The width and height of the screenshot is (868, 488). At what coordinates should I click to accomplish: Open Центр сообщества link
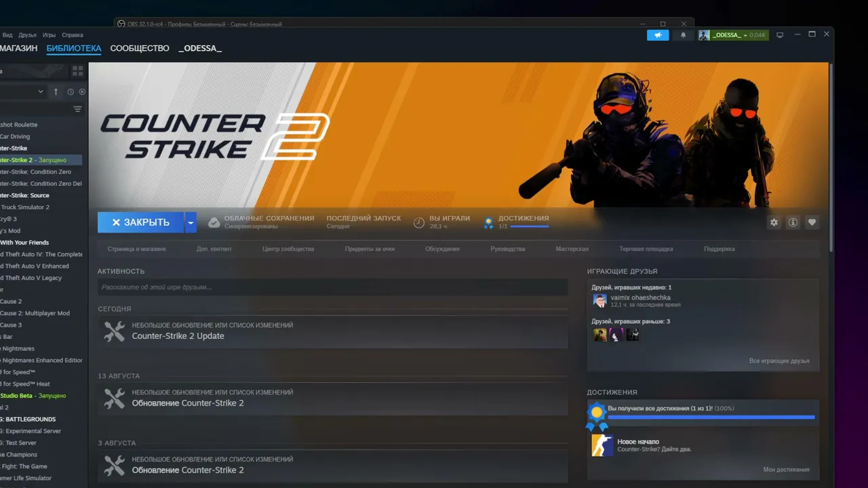(288, 249)
